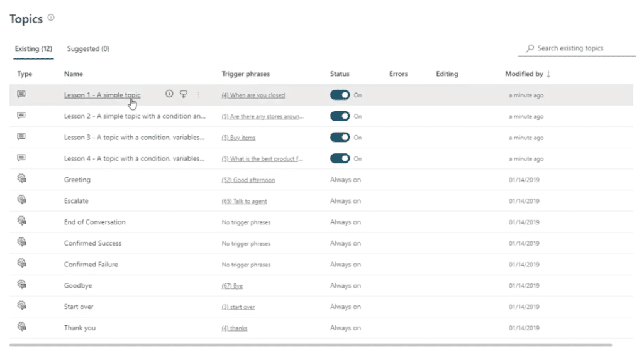
Task: Click the system icon for Confirmed Failure
Action: coord(22,263)
